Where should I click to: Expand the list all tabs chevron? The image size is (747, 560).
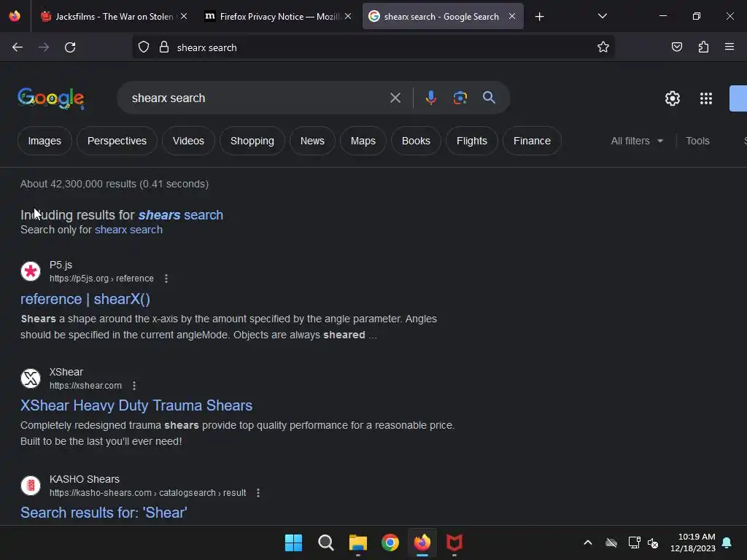coord(602,16)
